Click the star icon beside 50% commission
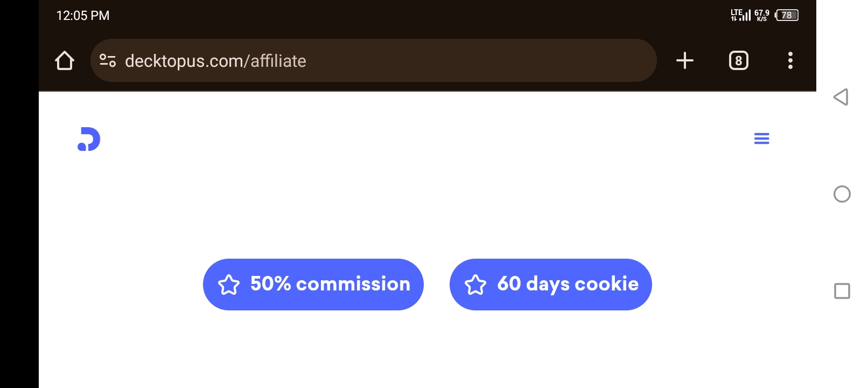868x388 pixels. (228, 285)
